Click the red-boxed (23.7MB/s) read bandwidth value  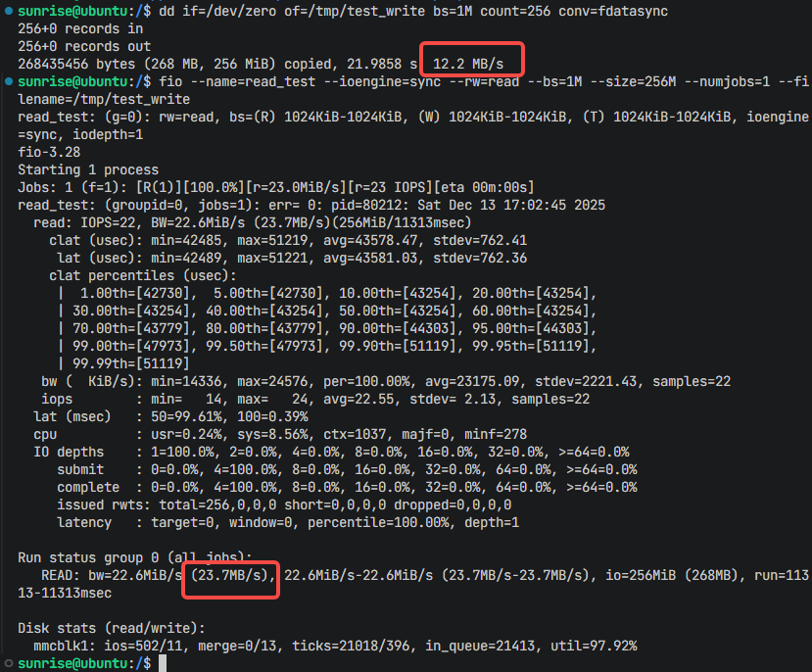tap(230, 574)
